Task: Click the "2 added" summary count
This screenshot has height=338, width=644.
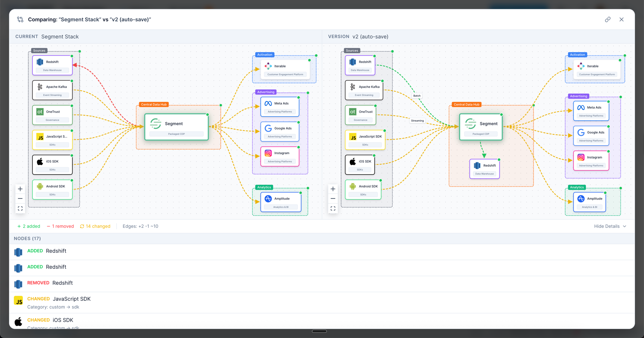Action: pyautogui.click(x=29, y=226)
